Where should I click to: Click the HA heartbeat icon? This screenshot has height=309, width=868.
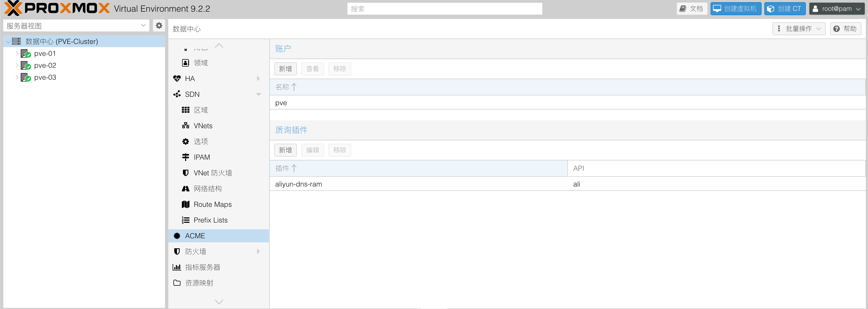pyautogui.click(x=177, y=79)
